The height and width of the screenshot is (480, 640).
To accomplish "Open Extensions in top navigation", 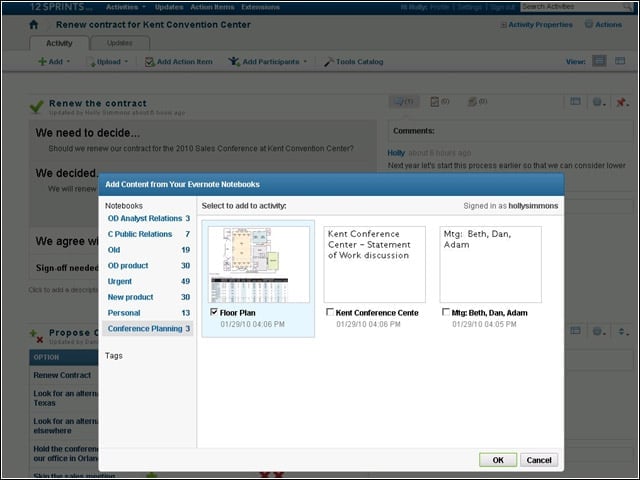I will [260, 7].
